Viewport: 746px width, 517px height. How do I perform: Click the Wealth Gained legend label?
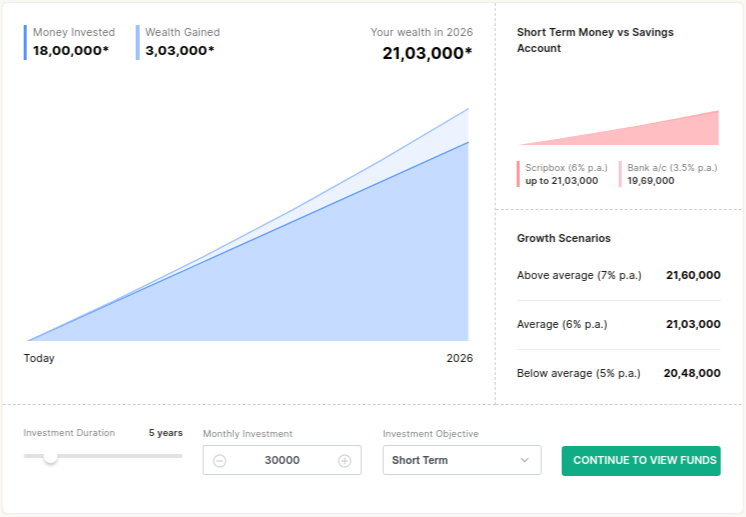click(x=182, y=33)
